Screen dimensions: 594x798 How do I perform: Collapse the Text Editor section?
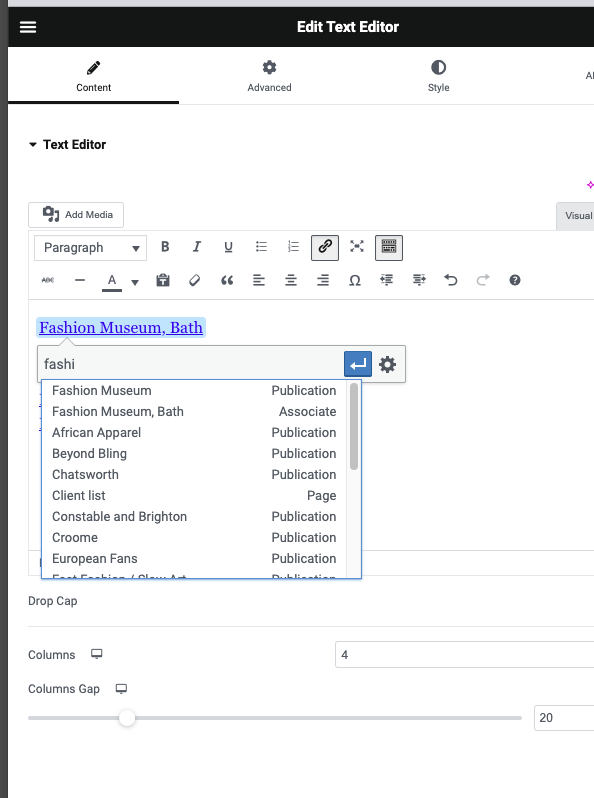pos(68,145)
